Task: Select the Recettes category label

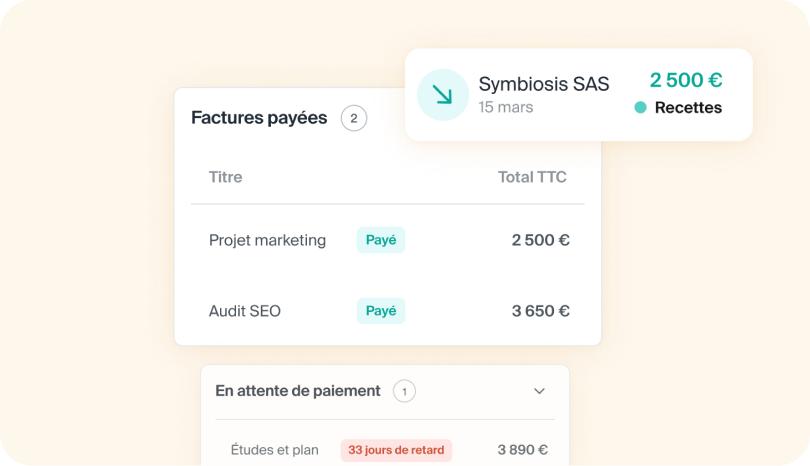Action: coord(688,107)
